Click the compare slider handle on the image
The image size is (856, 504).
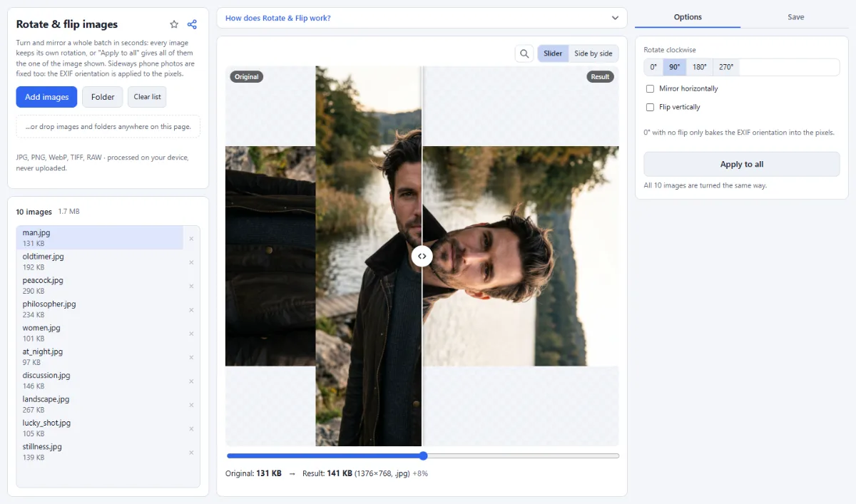tap(422, 256)
